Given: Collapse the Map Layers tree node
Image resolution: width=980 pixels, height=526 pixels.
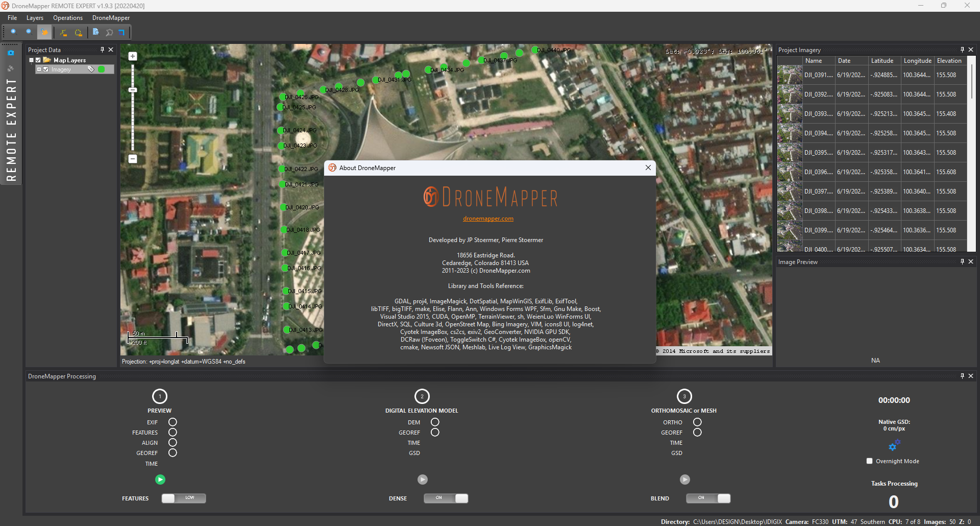Looking at the screenshot, I should pos(31,60).
